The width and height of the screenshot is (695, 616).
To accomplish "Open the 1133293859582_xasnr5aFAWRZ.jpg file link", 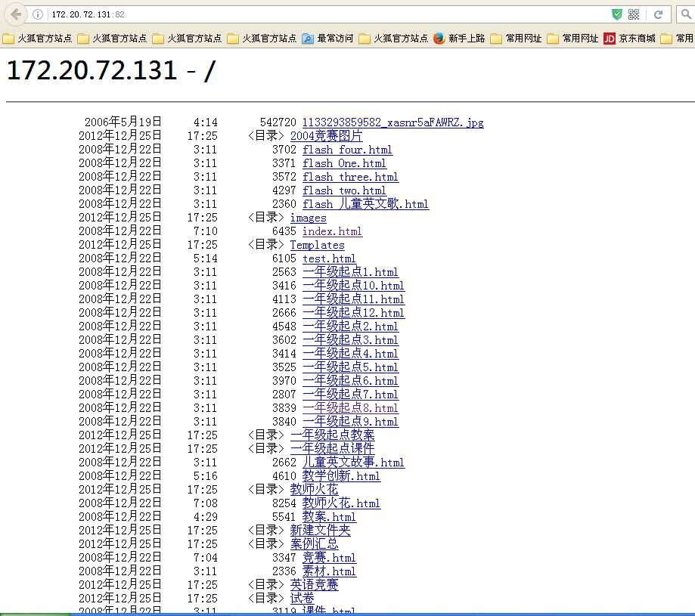I will [x=392, y=122].
